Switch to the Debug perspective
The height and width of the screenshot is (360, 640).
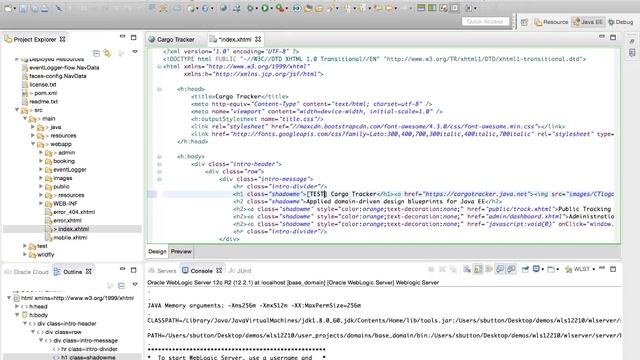coord(621,22)
